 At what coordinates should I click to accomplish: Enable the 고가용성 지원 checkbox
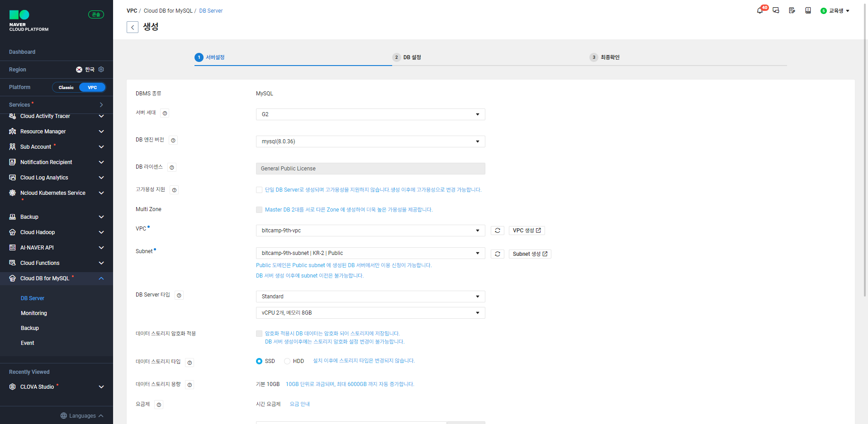pos(259,190)
